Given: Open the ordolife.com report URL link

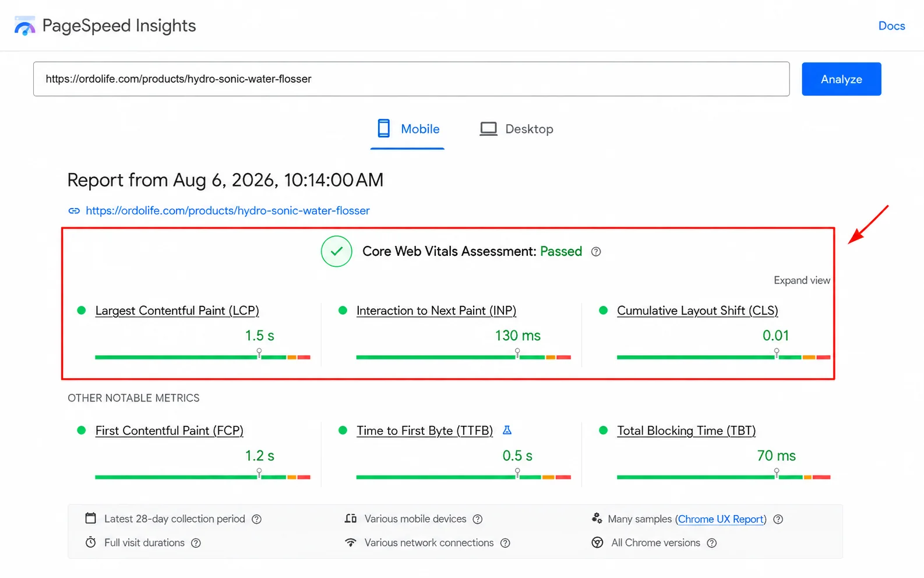Looking at the screenshot, I should pyautogui.click(x=228, y=210).
